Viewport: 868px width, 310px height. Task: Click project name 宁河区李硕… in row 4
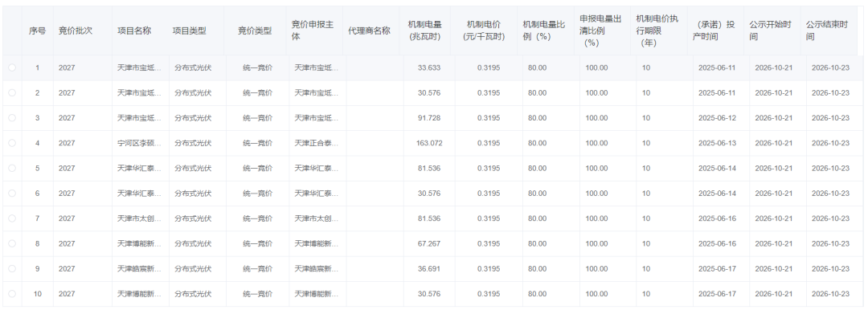tap(140, 143)
